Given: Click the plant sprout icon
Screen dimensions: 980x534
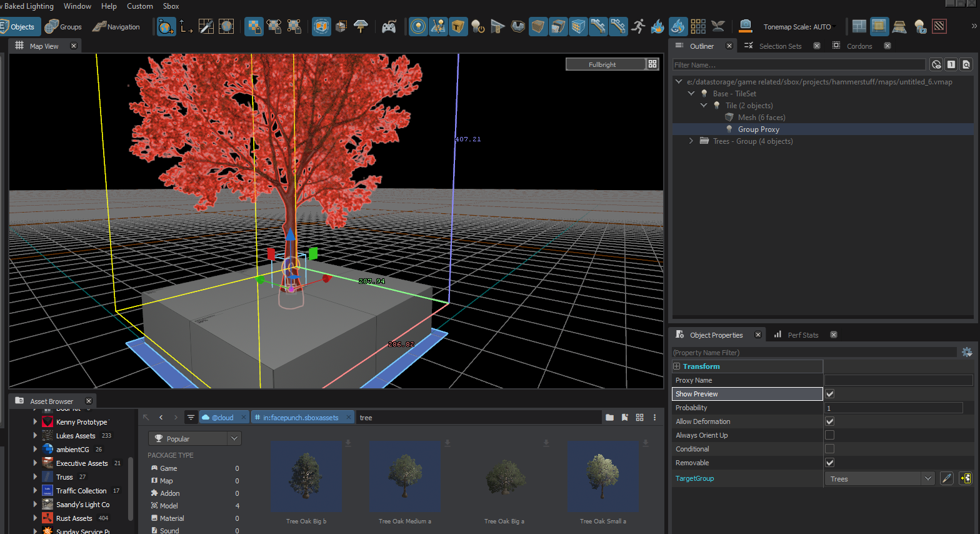Looking at the screenshot, I should click(718, 26).
